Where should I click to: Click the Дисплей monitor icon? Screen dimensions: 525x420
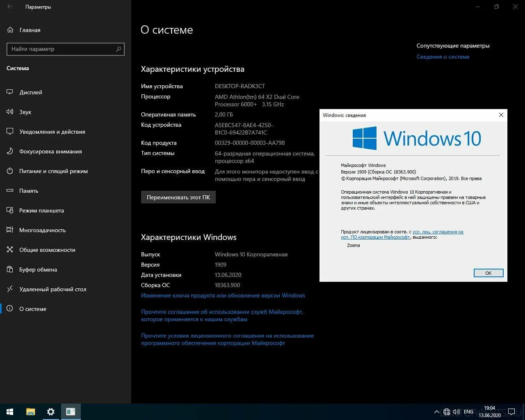pyautogui.click(x=10, y=92)
